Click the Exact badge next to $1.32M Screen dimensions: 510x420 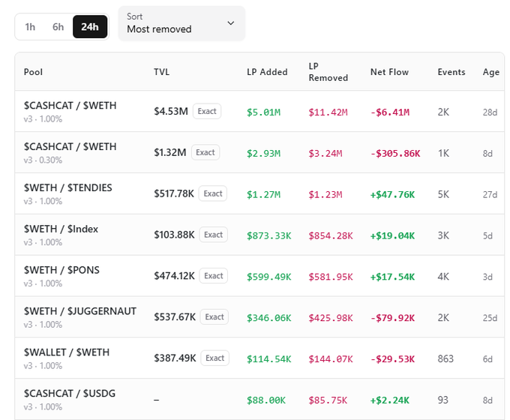(x=205, y=152)
